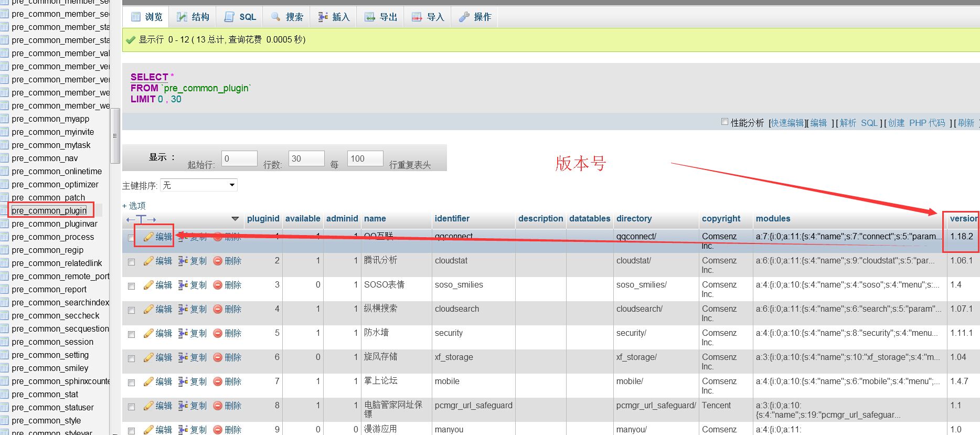Click the pencil edit icon for cloudsearch row
The width and height of the screenshot is (980, 435).
tap(149, 309)
